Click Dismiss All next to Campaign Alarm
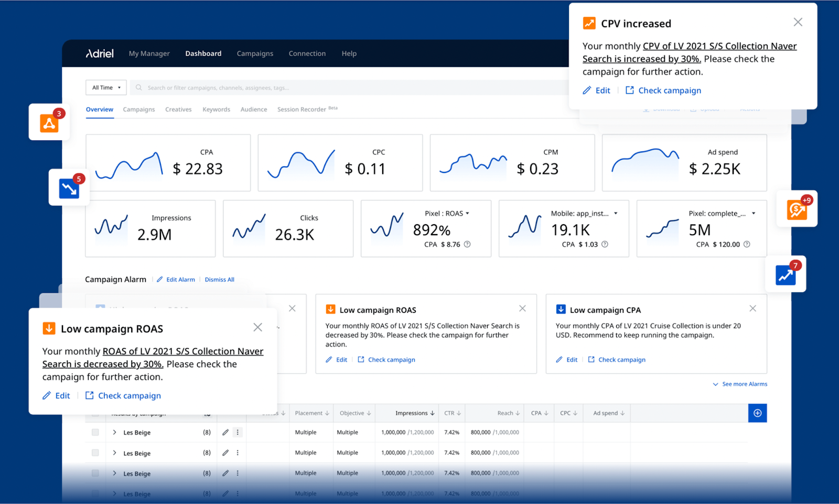 click(x=220, y=280)
